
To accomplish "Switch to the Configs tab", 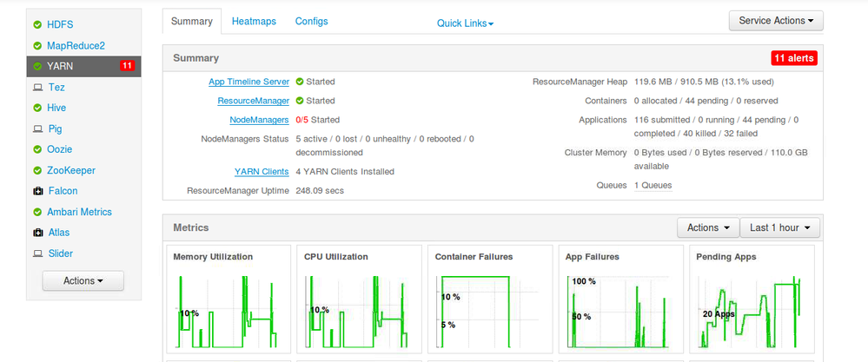I will [311, 21].
